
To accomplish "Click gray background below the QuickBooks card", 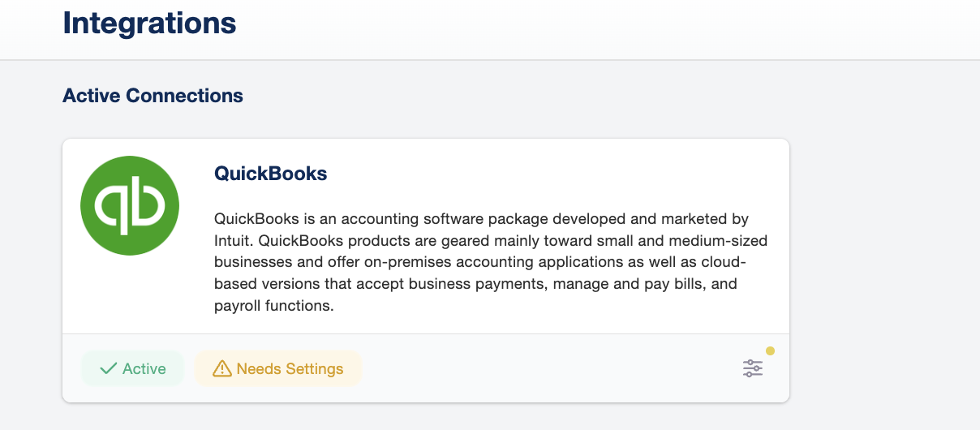I will [x=425, y=416].
